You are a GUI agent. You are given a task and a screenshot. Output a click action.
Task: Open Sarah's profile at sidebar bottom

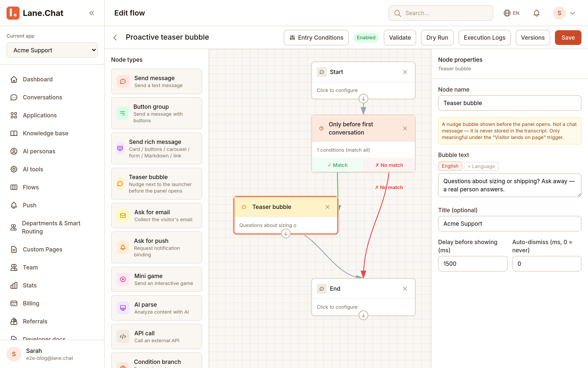[52, 354]
